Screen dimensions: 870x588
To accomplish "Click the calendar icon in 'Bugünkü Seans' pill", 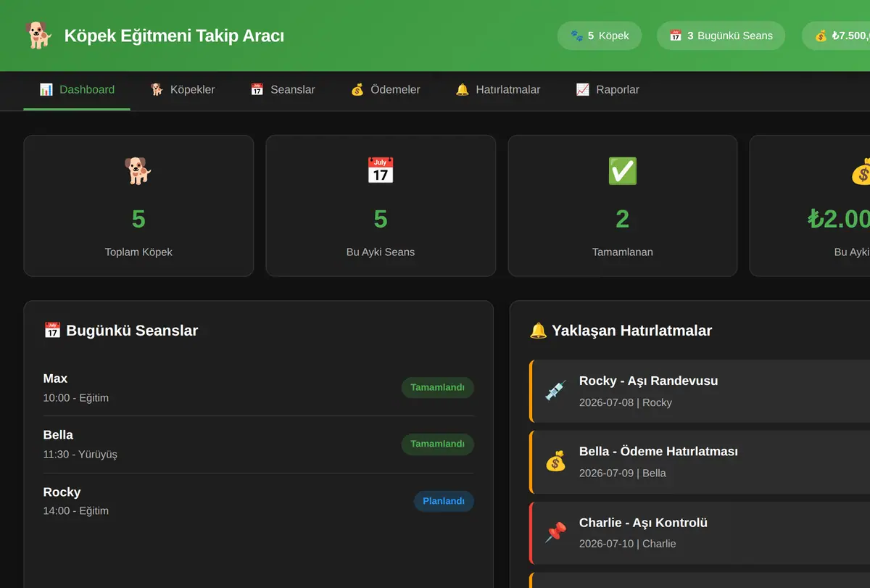I will pos(676,36).
